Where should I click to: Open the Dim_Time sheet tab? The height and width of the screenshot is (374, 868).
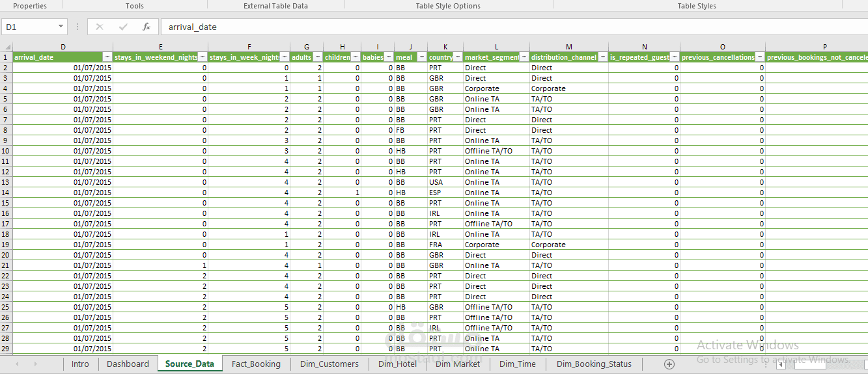(518, 364)
